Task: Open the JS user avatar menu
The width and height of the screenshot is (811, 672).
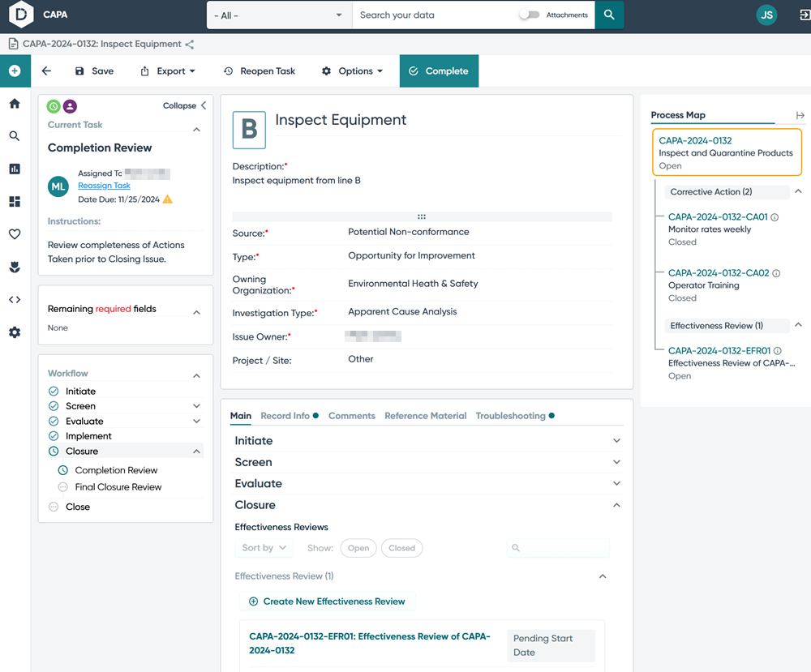Action: pyautogui.click(x=766, y=15)
